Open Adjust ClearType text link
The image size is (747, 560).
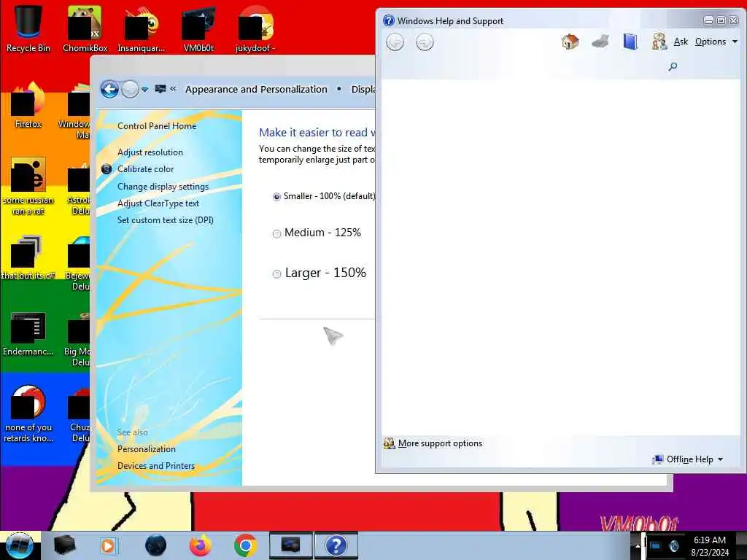pos(158,203)
